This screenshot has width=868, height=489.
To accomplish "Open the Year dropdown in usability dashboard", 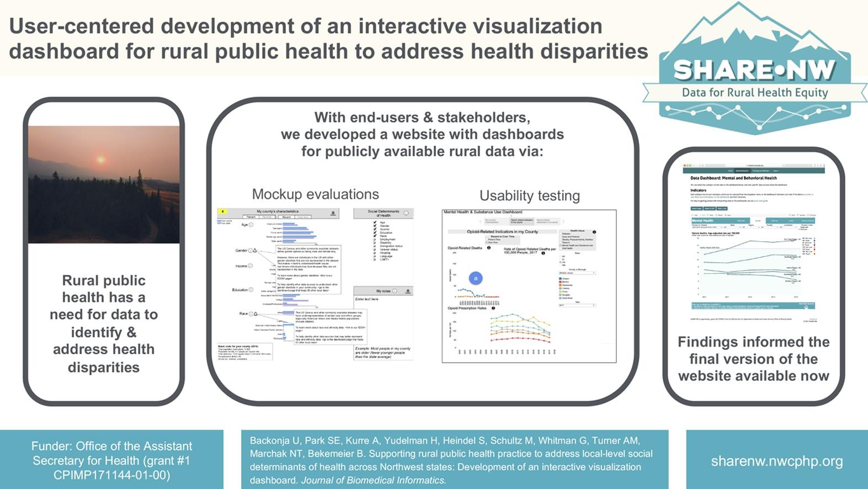I will pos(577,305).
